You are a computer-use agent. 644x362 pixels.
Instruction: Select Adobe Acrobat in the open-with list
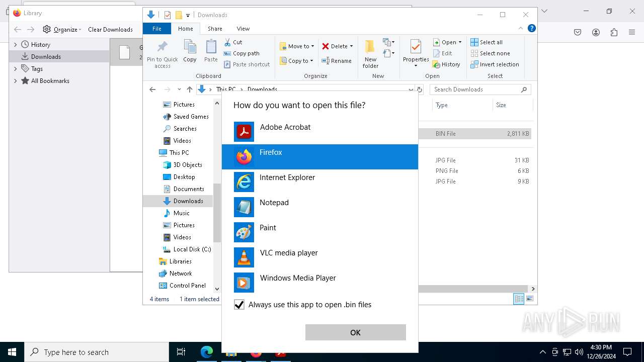click(320, 132)
